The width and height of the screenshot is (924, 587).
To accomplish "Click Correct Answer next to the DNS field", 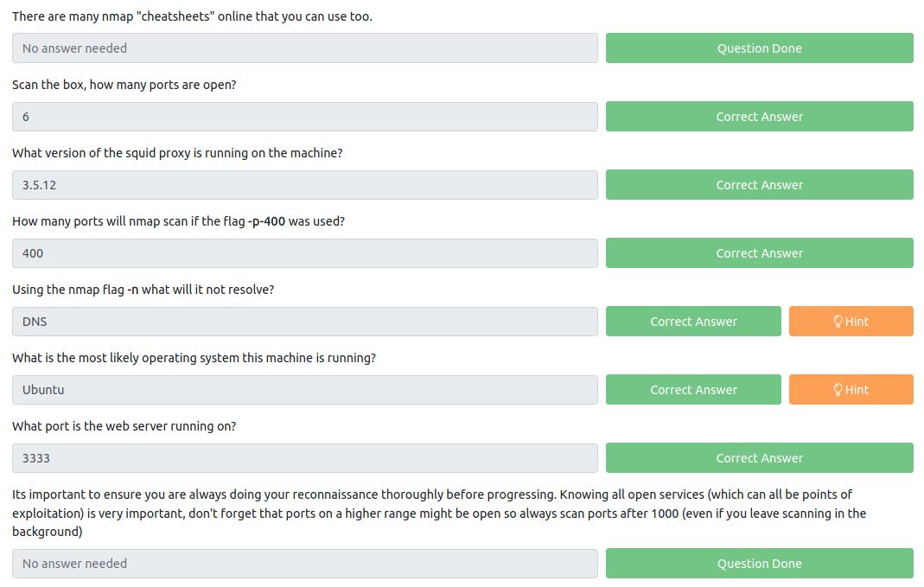I will 693,322.
